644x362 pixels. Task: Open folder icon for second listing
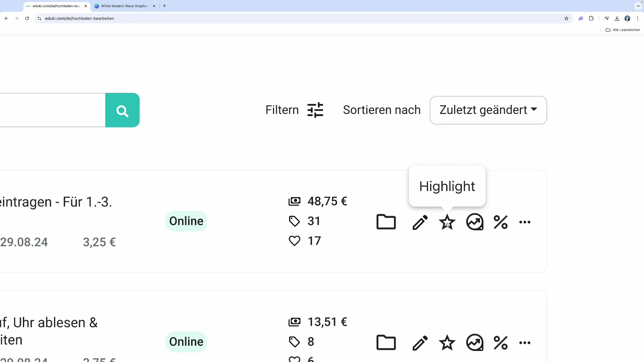click(386, 343)
